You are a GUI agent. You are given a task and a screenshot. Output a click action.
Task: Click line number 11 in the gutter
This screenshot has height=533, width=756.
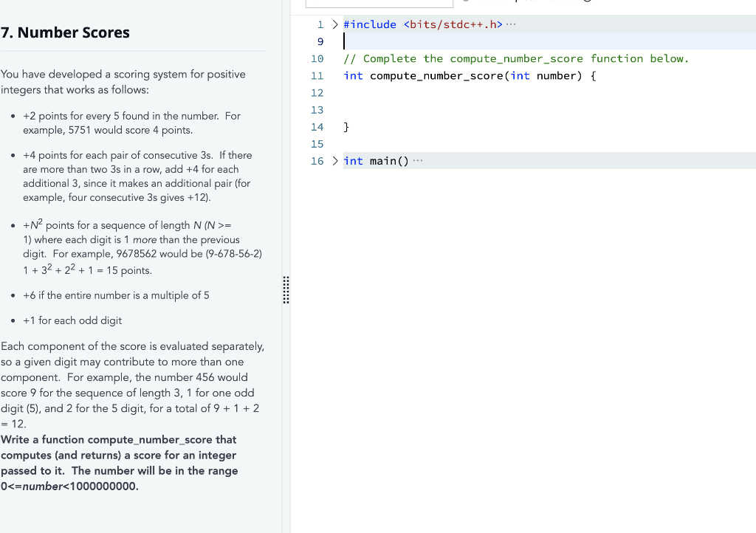click(x=317, y=76)
